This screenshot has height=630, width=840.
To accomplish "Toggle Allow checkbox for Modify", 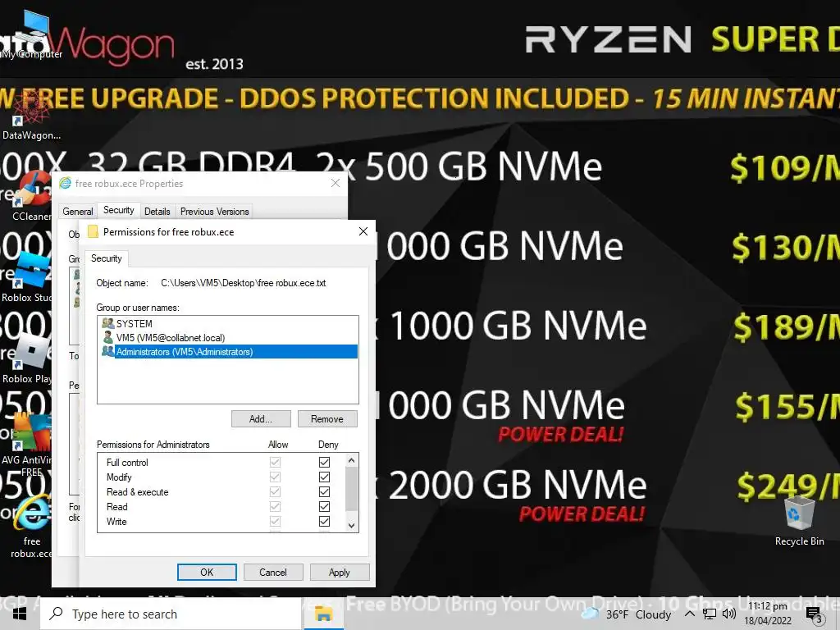I will 276,477.
